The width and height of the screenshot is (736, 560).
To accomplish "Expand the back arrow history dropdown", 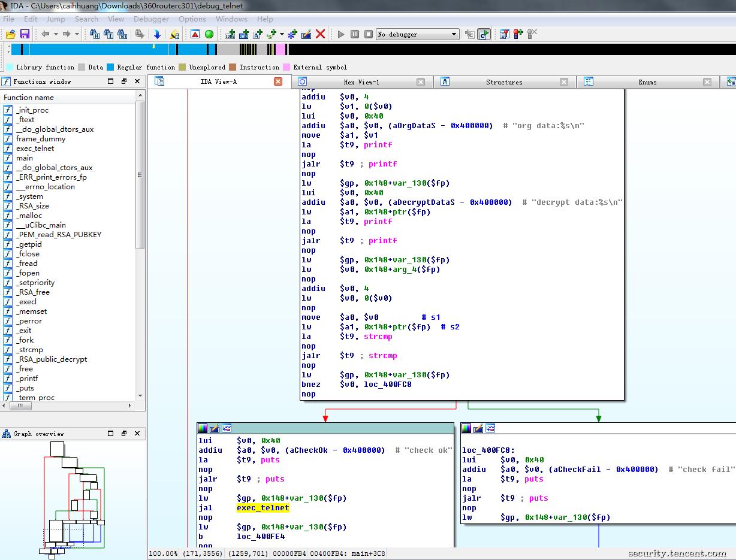I will point(56,34).
